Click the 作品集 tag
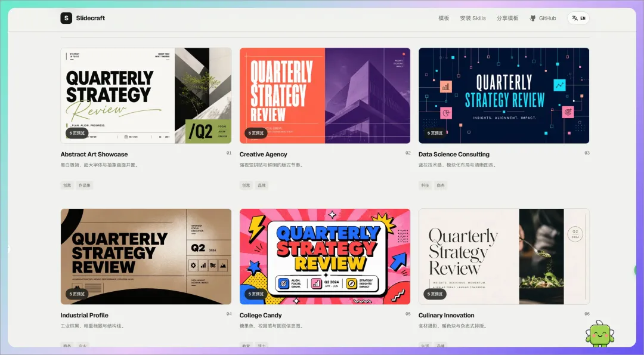 (85, 186)
